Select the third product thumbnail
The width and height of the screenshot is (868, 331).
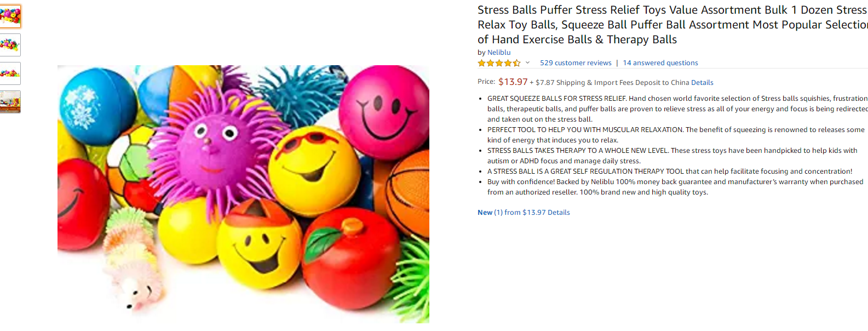[10, 73]
